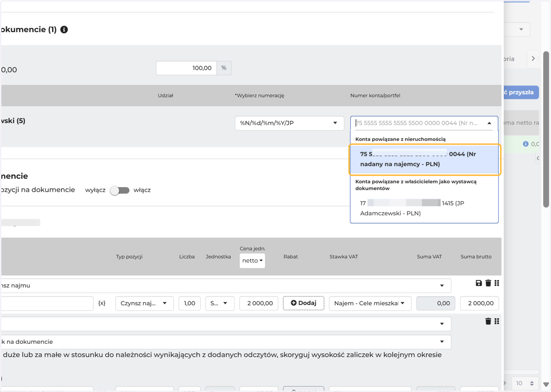The height and width of the screenshot is (392, 551).
Task: Save the Czynsz najmu position with disk icon
Action: (479, 283)
